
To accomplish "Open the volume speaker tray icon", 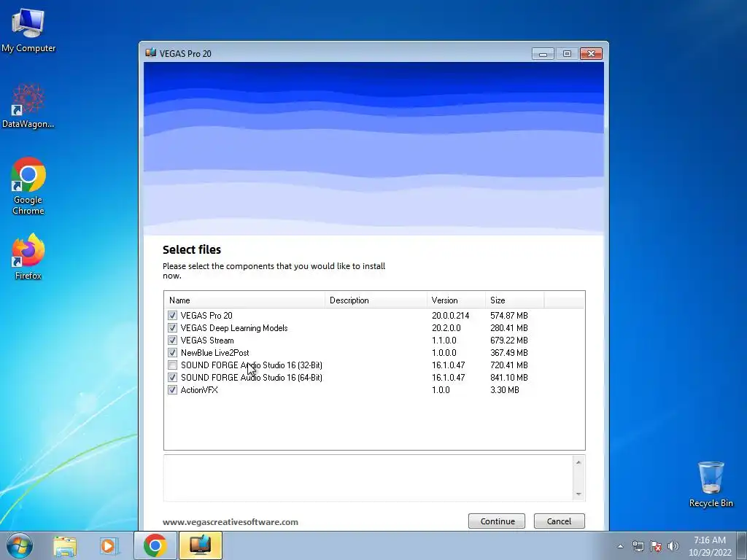I will point(673,546).
